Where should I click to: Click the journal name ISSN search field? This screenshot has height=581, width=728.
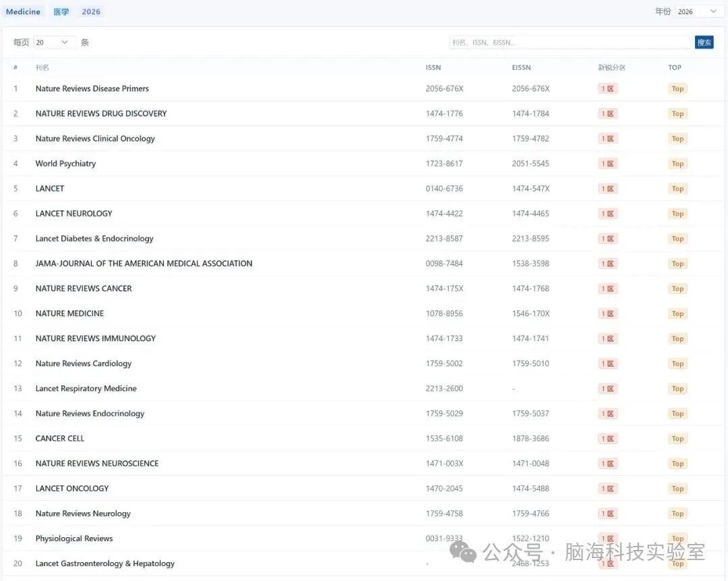coord(570,42)
